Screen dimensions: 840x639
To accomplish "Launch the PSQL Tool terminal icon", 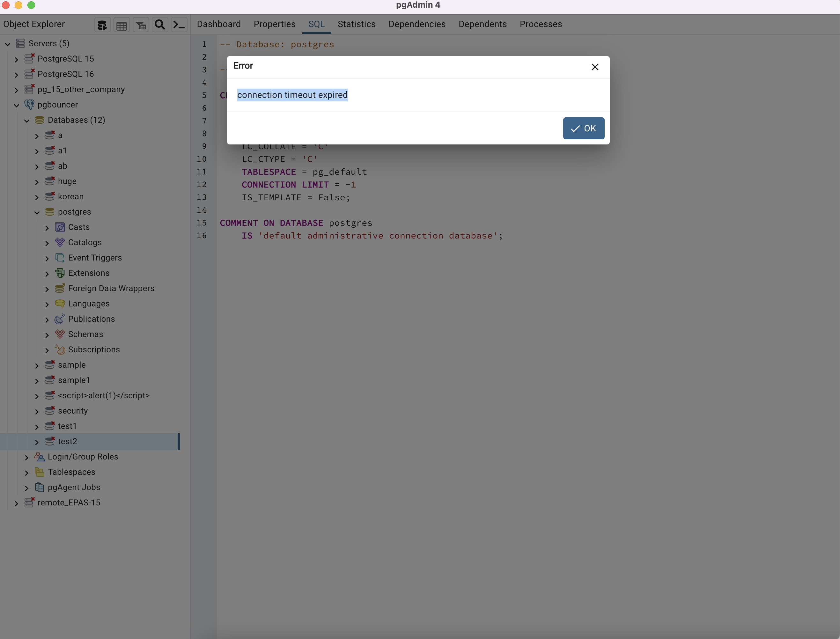I will point(178,24).
